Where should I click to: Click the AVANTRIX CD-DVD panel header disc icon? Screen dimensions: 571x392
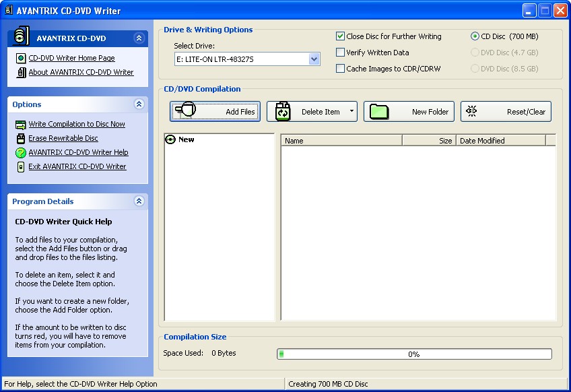pyautogui.click(x=21, y=36)
